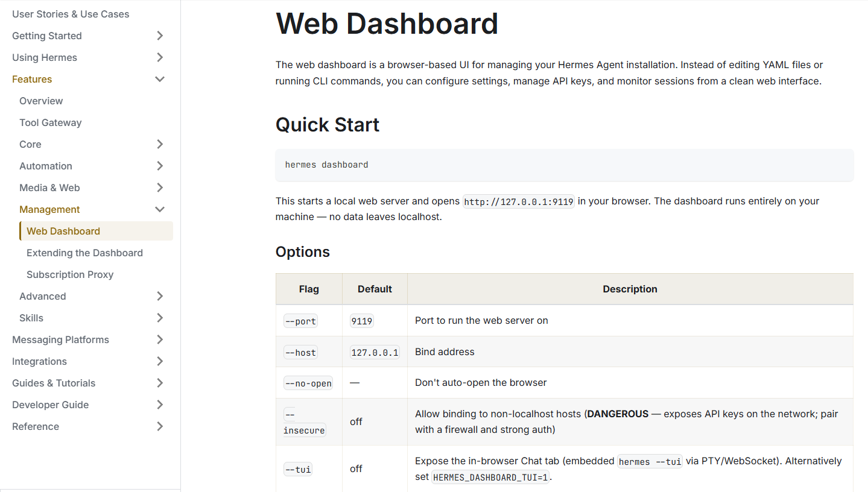Click 'Port to run the web server on'

coord(481,321)
